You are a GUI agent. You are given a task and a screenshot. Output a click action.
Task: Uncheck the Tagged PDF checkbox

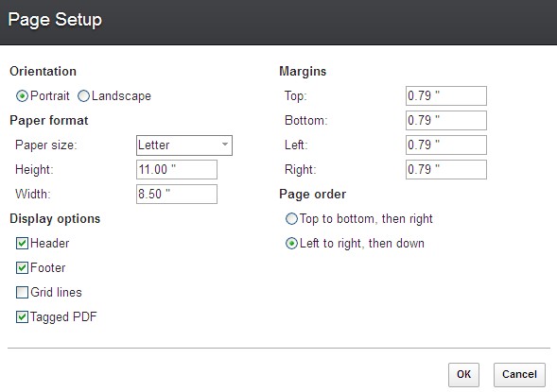point(22,316)
